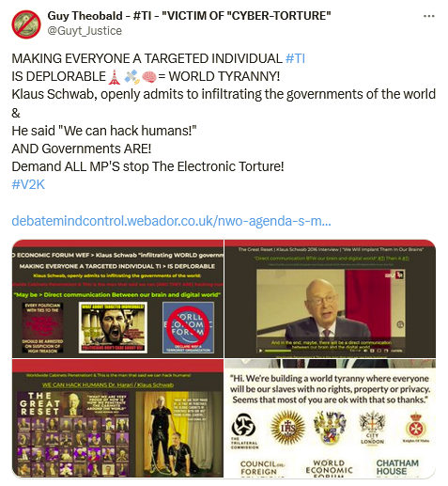Open the bottom-left Great Reset image
Screen dimensions: 448x486
click(x=117, y=418)
